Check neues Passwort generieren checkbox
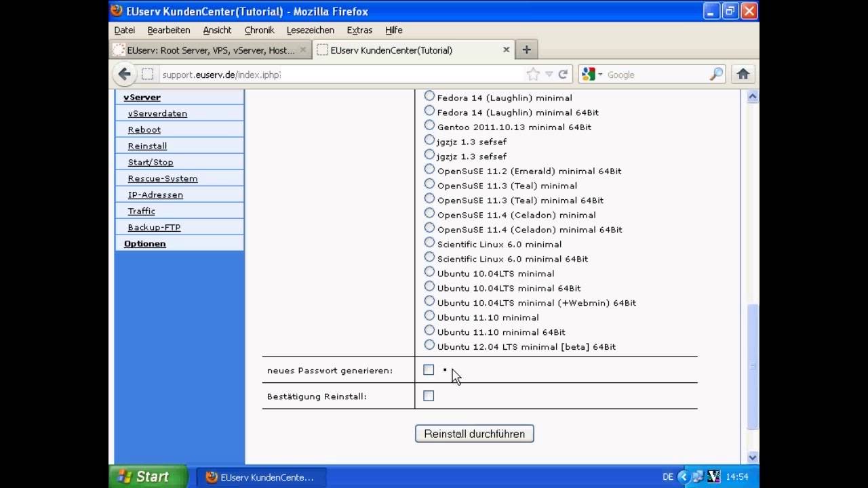Viewport: 868px width, 488px height. tap(429, 369)
